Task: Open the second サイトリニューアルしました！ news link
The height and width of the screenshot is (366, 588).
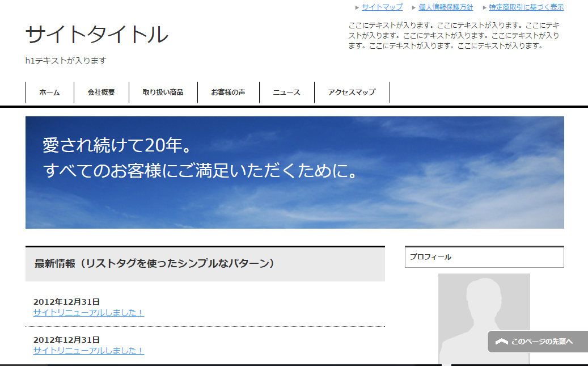Action: (88, 351)
